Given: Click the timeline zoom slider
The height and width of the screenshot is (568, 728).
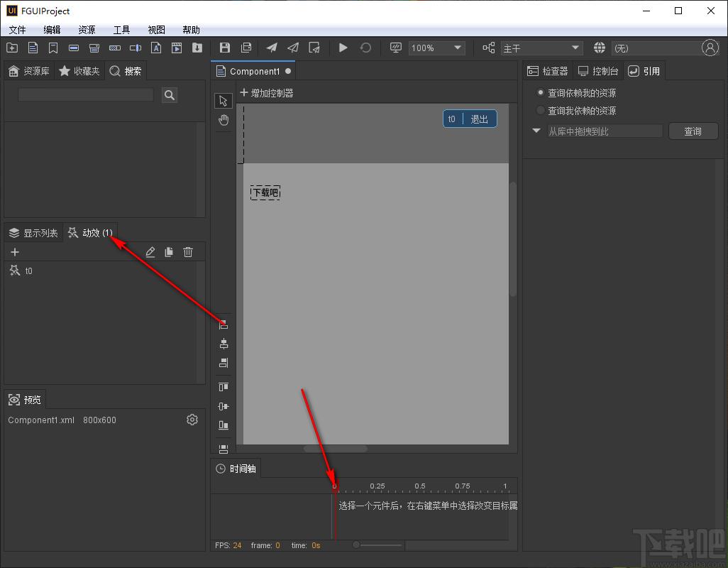Looking at the screenshot, I should tap(378, 545).
